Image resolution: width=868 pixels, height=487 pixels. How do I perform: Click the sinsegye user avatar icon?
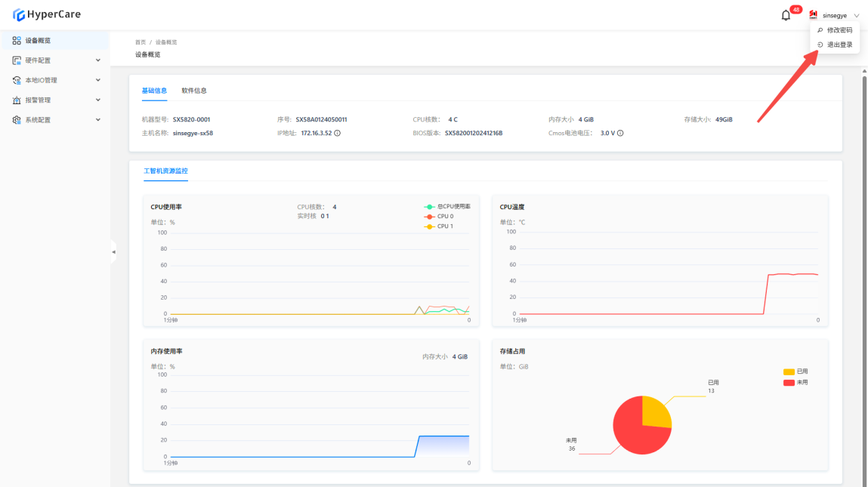click(814, 15)
